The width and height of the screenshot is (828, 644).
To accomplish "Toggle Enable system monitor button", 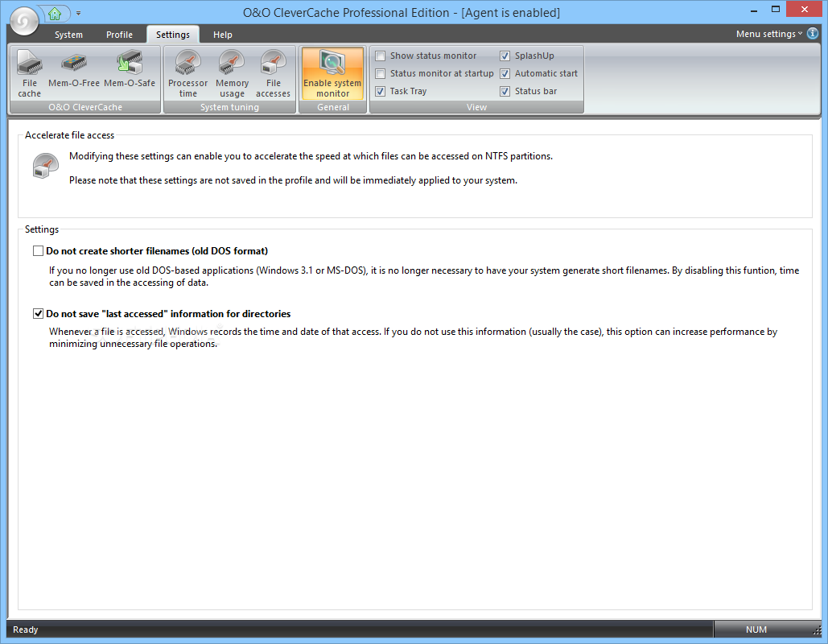I will 332,73.
